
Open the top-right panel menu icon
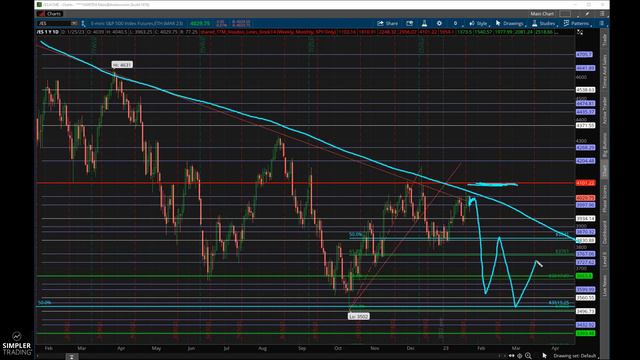tap(602, 13)
